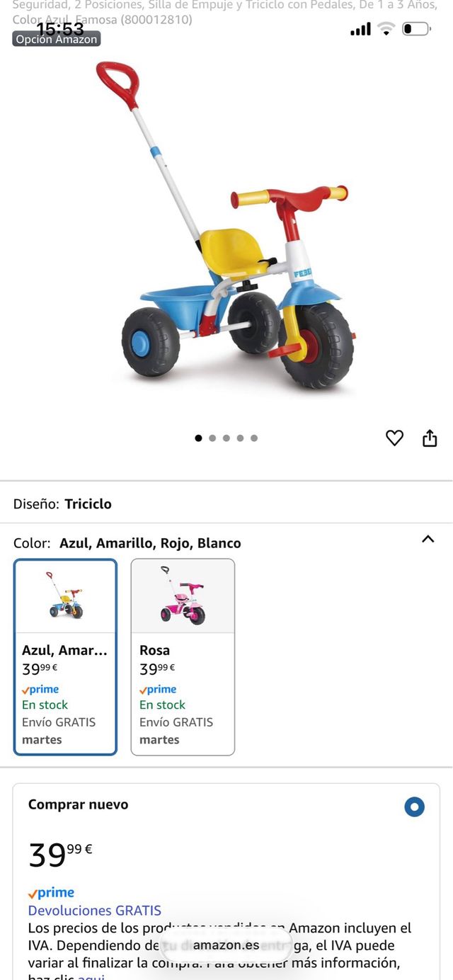Tap the En stock availability text
The height and width of the screenshot is (980, 453).
pos(44,705)
